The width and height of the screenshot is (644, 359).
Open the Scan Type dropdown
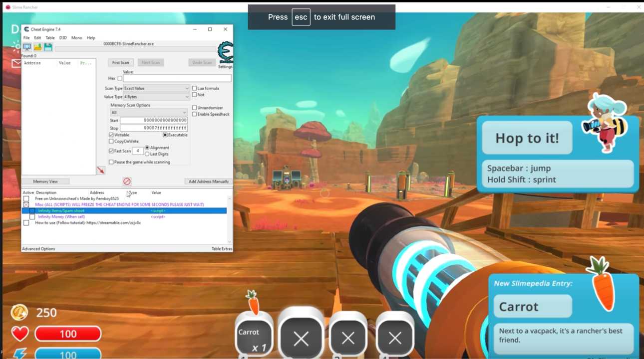point(156,88)
